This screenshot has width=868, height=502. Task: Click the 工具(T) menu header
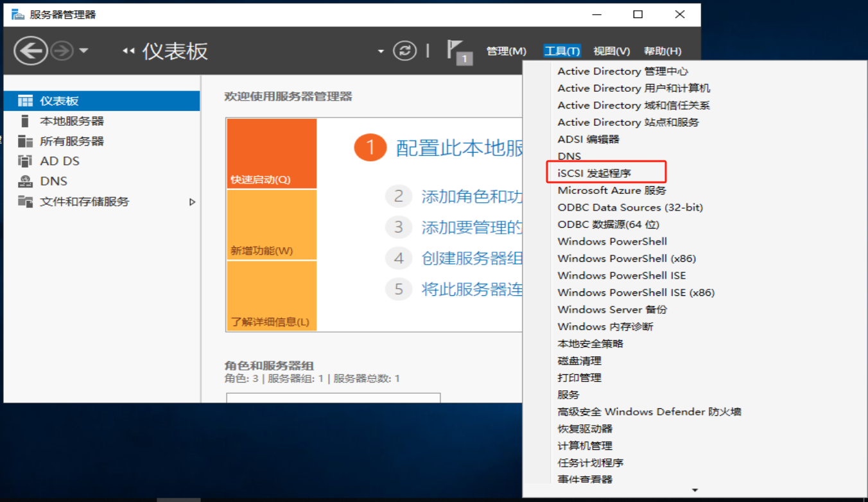[x=562, y=51]
